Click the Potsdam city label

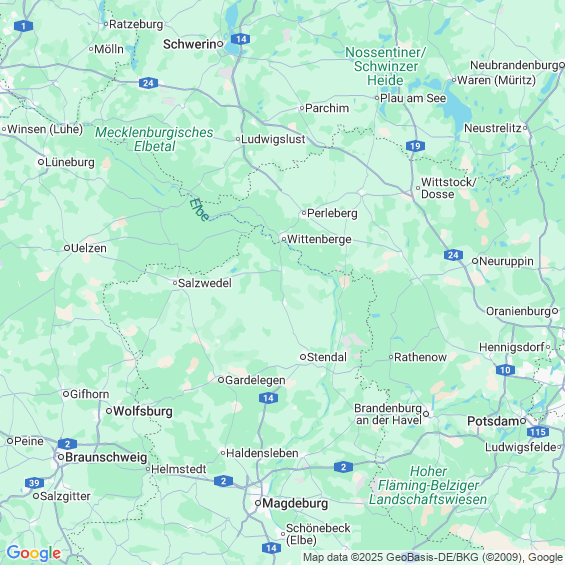(493, 421)
